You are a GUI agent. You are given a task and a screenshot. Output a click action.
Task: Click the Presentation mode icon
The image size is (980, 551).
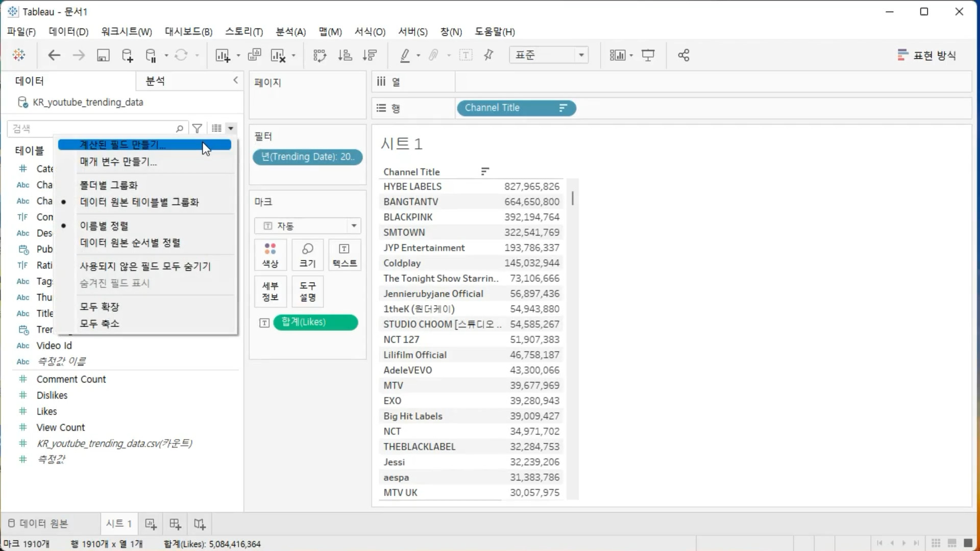click(x=648, y=55)
